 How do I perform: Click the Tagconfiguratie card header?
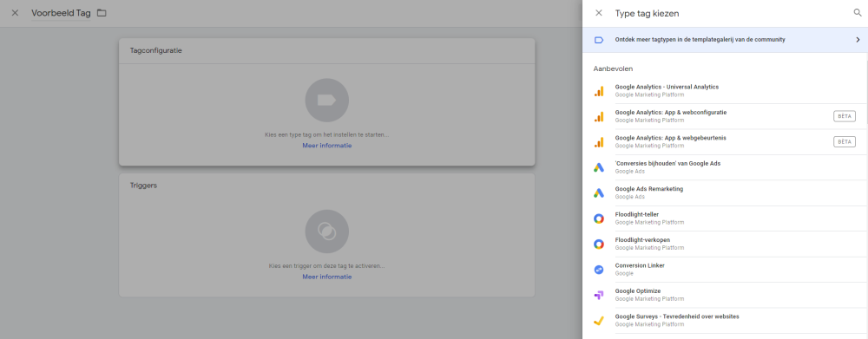pyautogui.click(x=326, y=51)
